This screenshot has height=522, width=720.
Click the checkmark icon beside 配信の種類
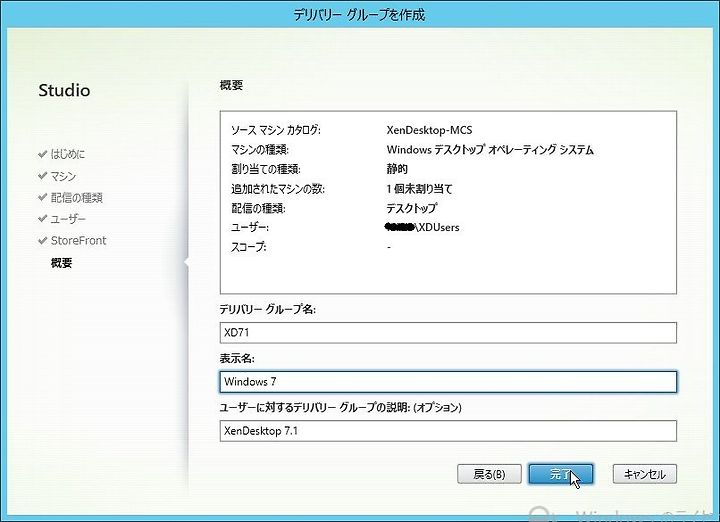[x=43, y=197]
